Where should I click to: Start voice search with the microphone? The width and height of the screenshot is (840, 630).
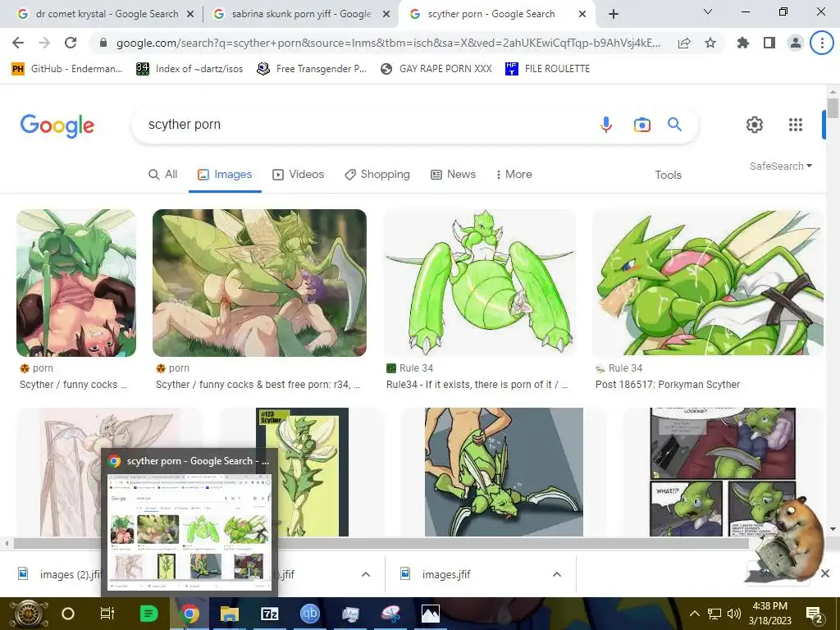click(606, 125)
